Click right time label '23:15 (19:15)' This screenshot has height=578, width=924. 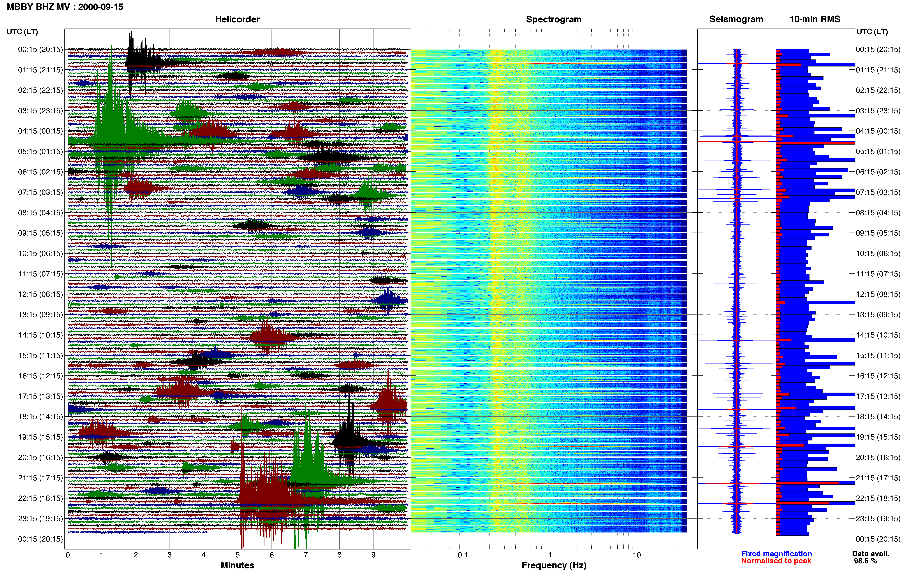(x=878, y=518)
